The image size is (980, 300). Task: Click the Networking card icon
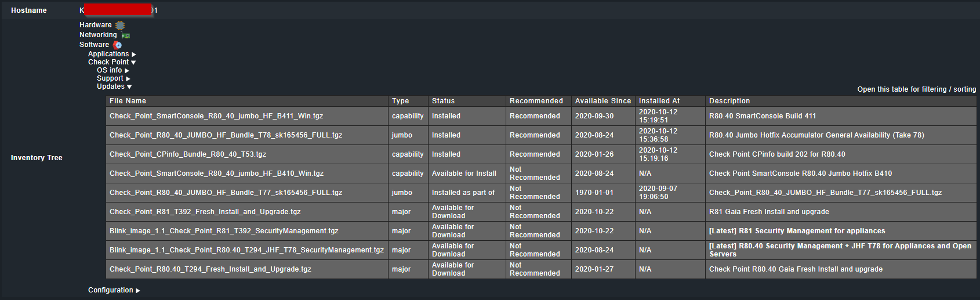[x=125, y=35]
